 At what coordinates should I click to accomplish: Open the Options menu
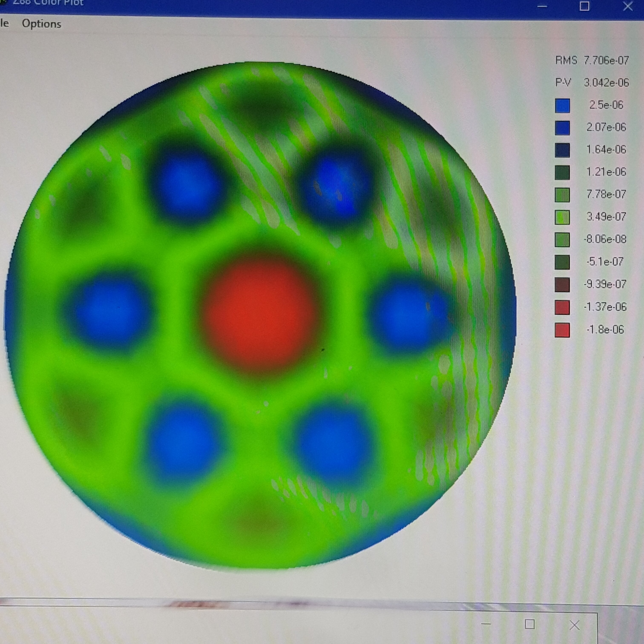41,24
